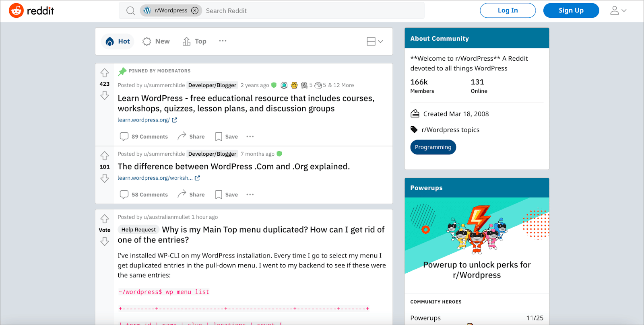Click the 166k Members count
This screenshot has height=325, width=644.
point(422,86)
